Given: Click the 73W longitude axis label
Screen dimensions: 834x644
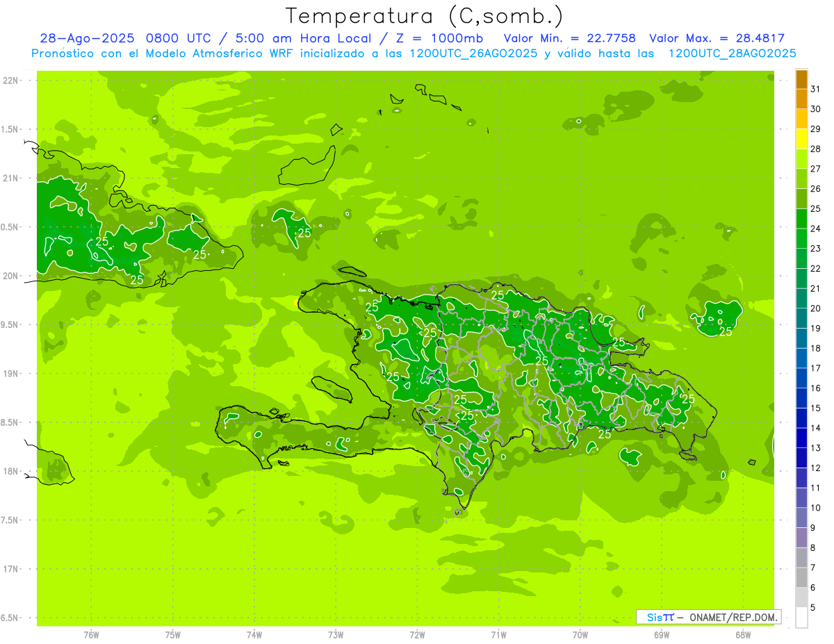Looking at the screenshot, I should click(x=336, y=635).
